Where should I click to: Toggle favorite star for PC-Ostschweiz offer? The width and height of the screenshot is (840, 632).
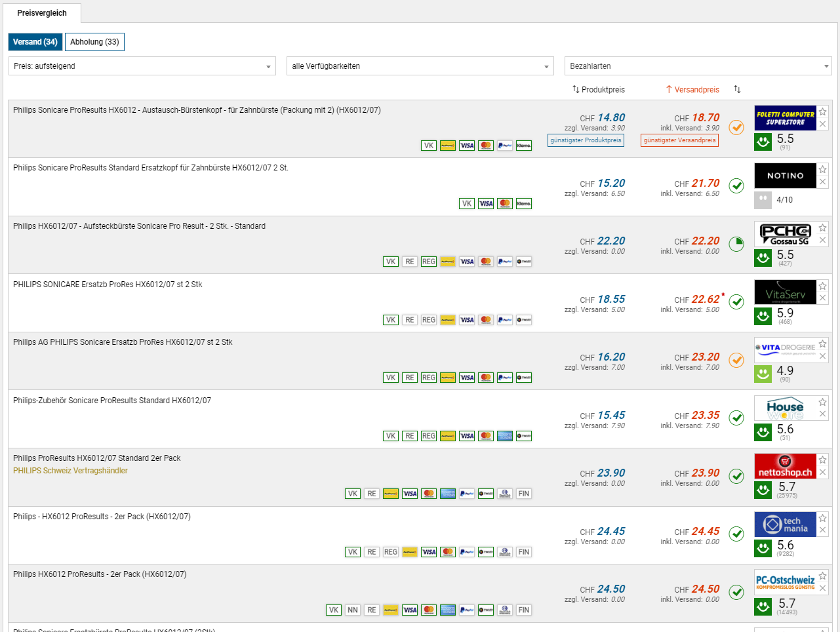(822, 576)
